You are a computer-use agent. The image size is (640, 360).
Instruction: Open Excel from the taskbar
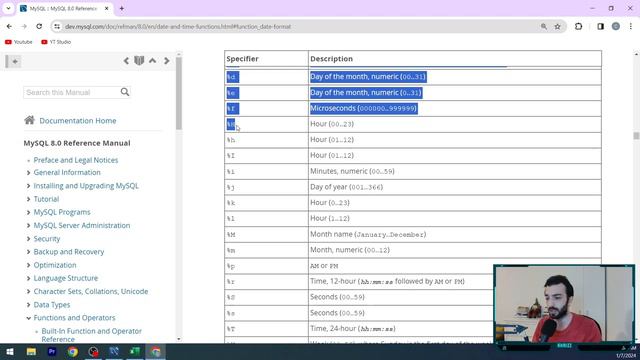(x=135, y=351)
